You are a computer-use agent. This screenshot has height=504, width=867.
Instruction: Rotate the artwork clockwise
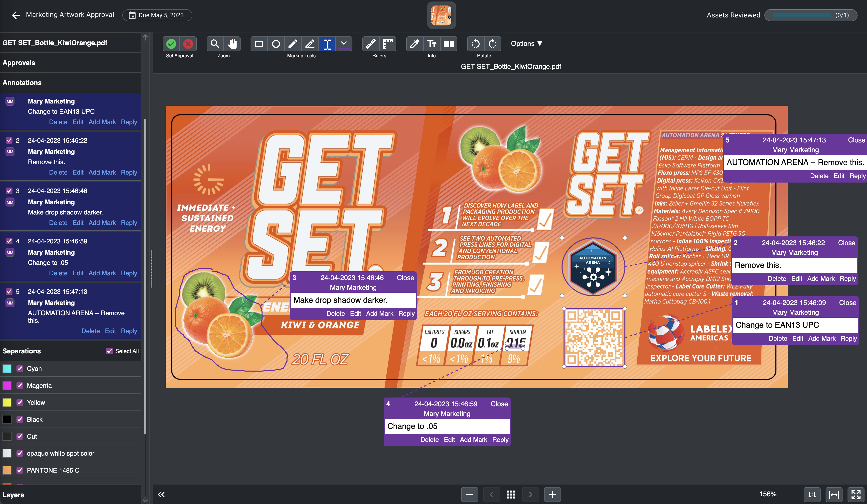493,44
